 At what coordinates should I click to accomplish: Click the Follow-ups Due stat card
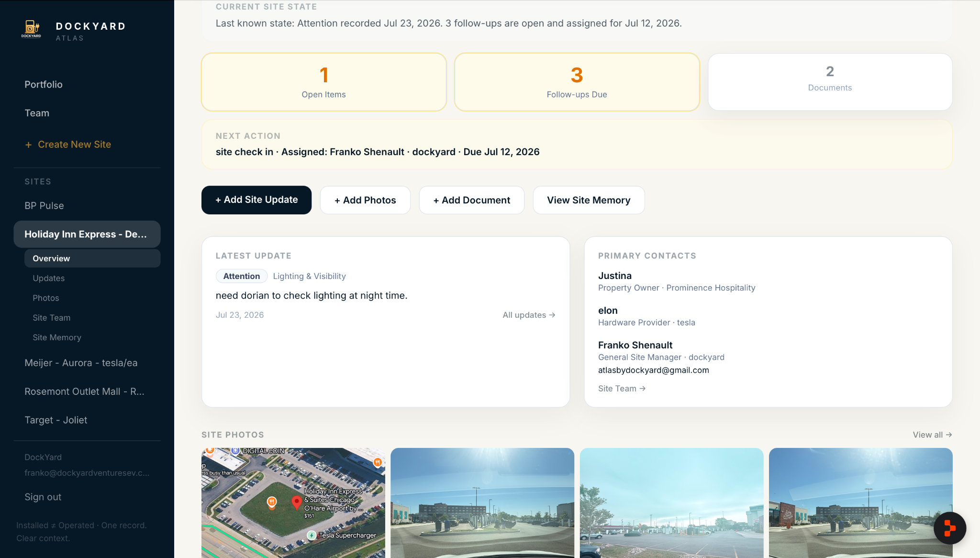pos(577,82)
